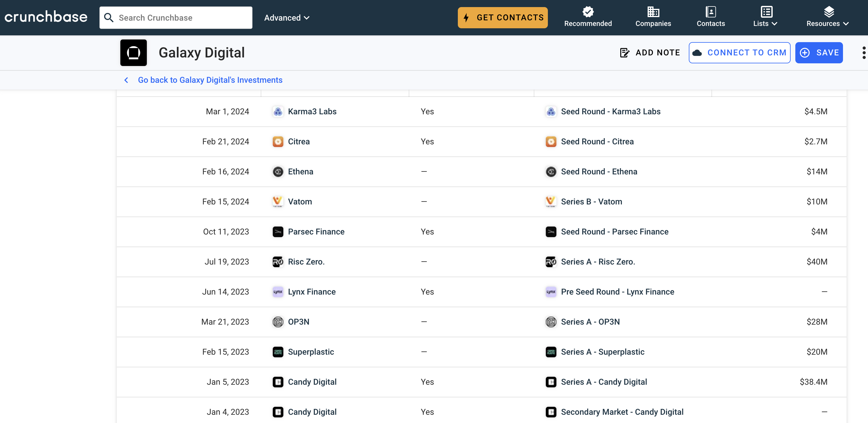The width and height of the screenshot is (868, 423).
Task: Expand the Advanced search dropdown
Action: tap(286, 18)
